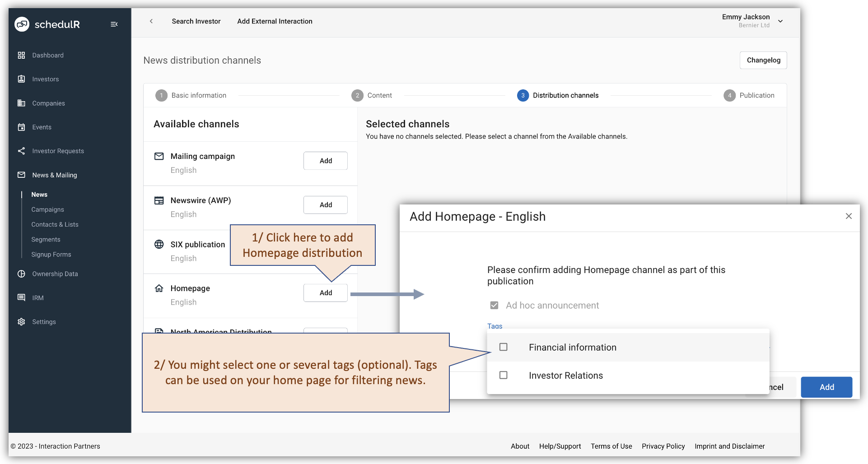Open the Privacy Policy link
Image resolution: width=868 pixels, height=464 pixels.
663,446
